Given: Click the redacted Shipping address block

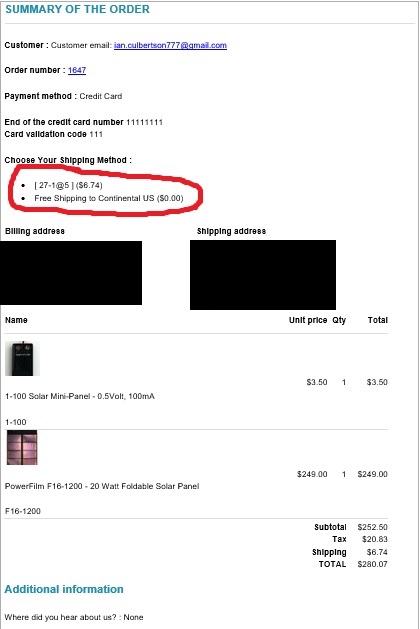Looking at the screenshot, I should pos(263,275).
